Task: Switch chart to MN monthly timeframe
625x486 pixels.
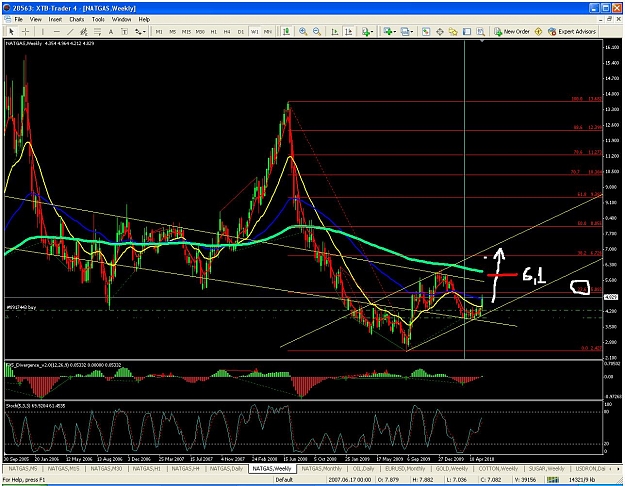Action: coord(267,31)
